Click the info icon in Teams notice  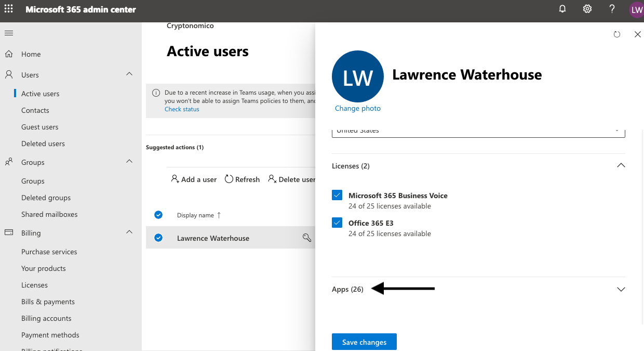click(156, 93)
